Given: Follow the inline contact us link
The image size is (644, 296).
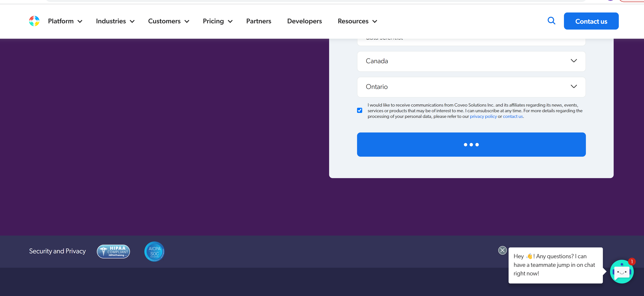Looking at the screenshot, I should point(513,116).
